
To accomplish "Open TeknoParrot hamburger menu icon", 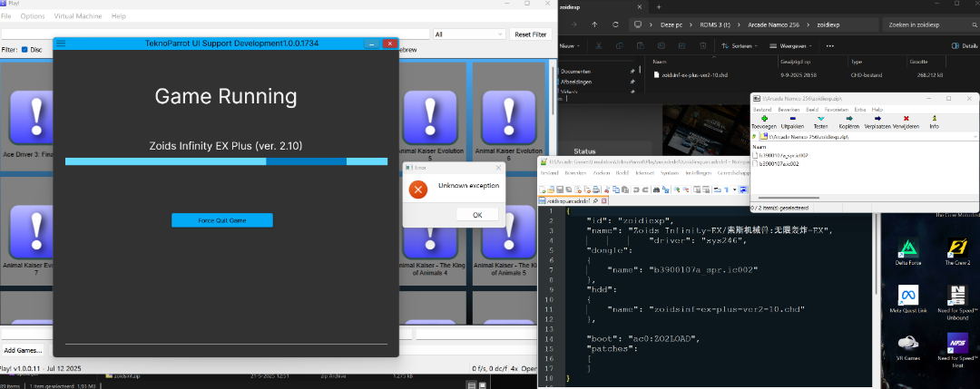I will 61,44.
